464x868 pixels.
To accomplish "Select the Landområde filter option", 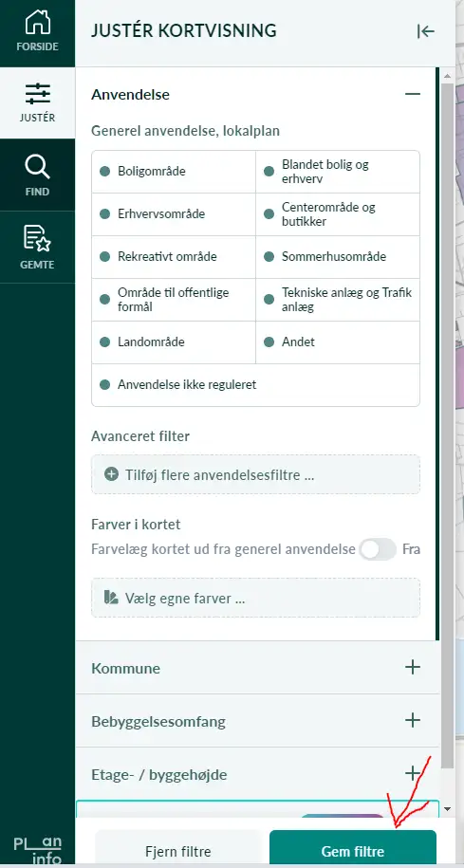I will (x=174, y=342).
